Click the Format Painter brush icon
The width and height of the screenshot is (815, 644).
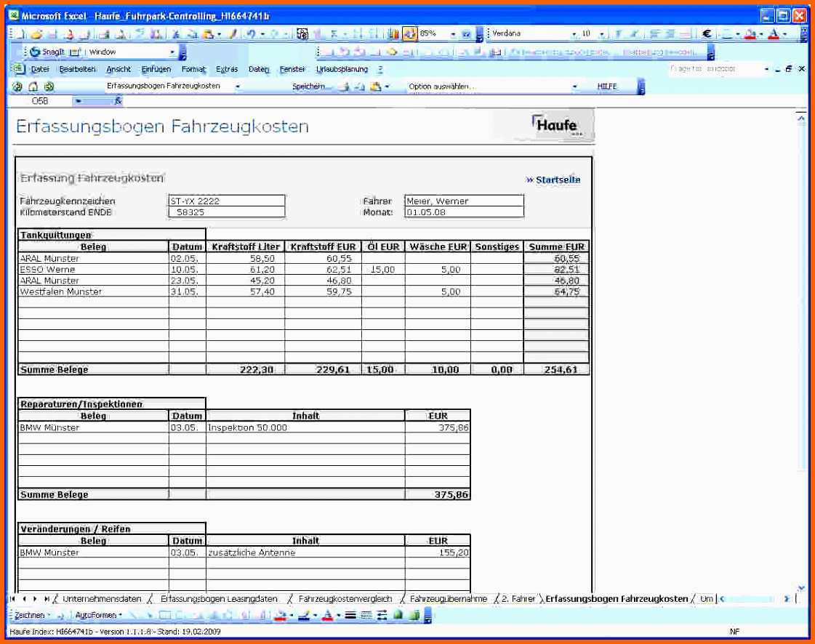click(x=233, y=34)
